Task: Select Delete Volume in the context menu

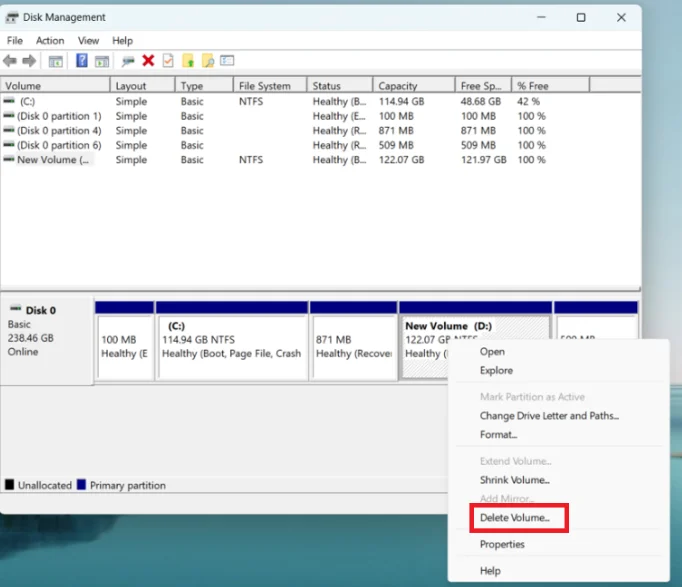Action: (515, 517)
